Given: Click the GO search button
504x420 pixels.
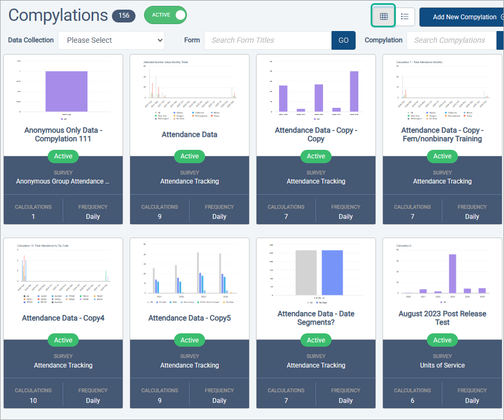Looking at the screenshot, I should (343, 40).
